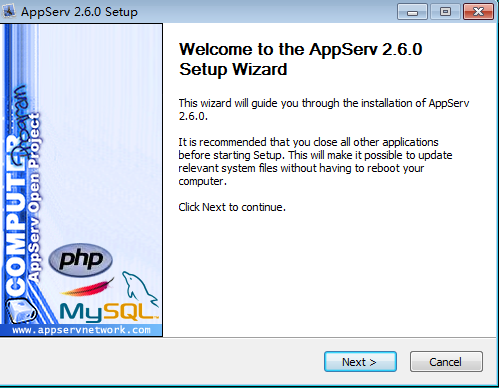Click the "AppServ 2.6.0 Setup" window title
499x388 pixels.
tap(79, 12)
